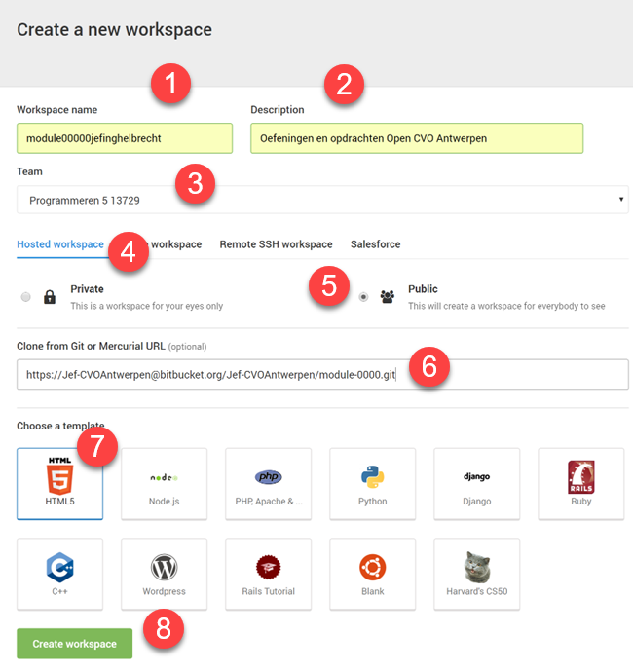Select the Public radio button
The height and width of the screenshot is (672, 633).
363,297
